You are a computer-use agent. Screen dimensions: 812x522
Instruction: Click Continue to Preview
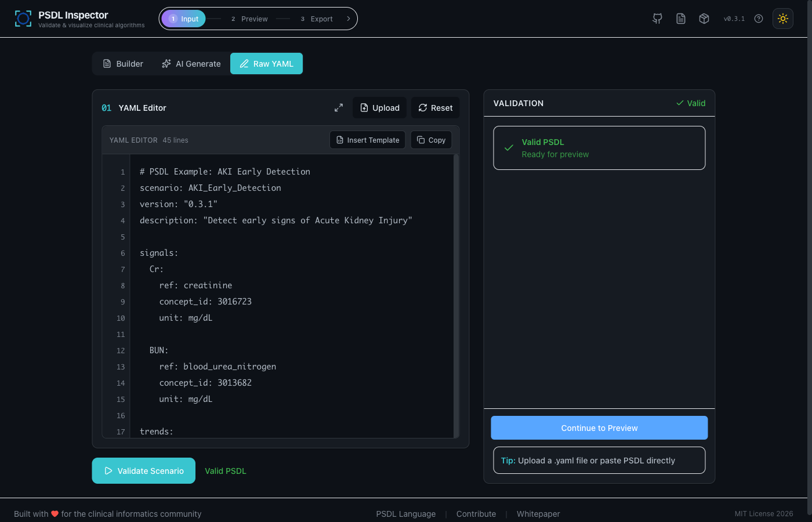(x=599, y=428)
